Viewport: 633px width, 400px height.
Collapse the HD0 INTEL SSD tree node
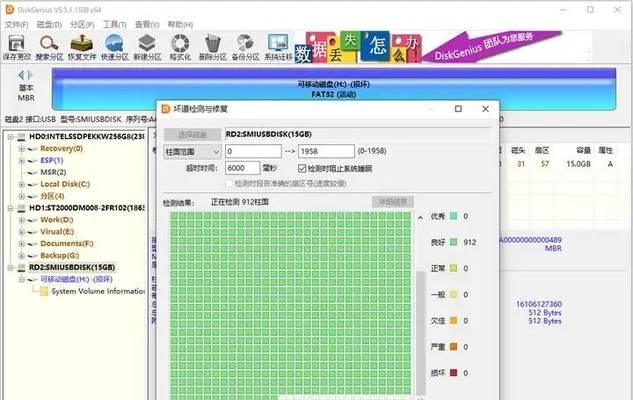pyautogui.click(x=10, y=137)
